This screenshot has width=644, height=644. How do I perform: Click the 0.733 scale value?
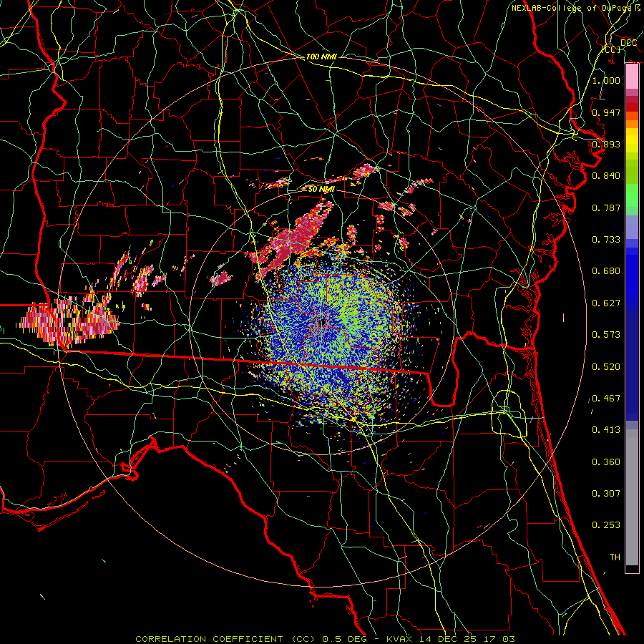coord(606,240)
